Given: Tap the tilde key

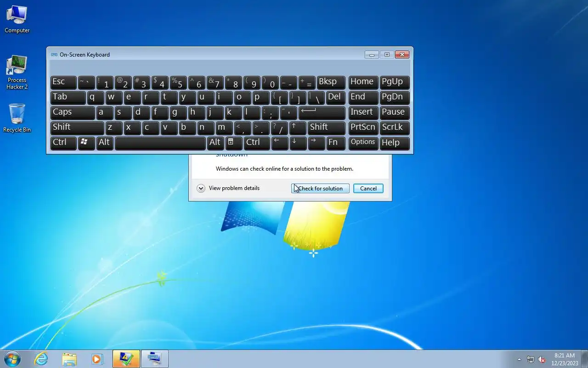Looking at the screenshot, I should point(86,82).
